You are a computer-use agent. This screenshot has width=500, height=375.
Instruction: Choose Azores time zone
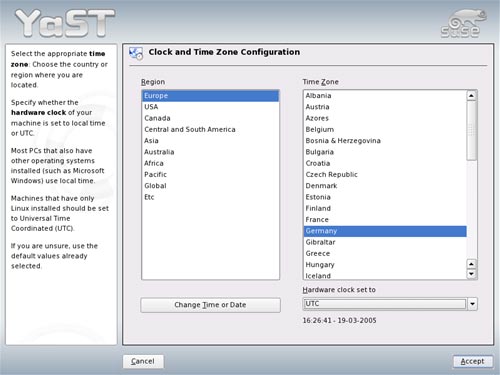coord(385,118)
